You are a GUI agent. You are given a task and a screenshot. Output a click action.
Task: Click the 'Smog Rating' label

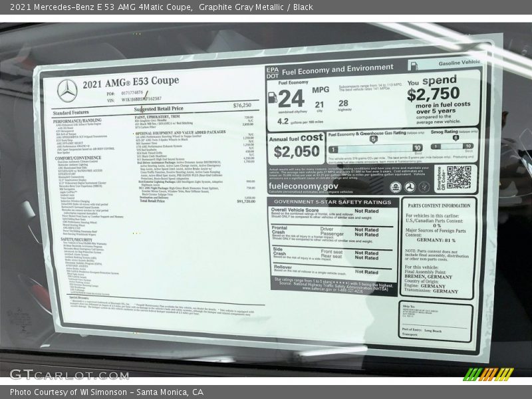coord(444,132)
